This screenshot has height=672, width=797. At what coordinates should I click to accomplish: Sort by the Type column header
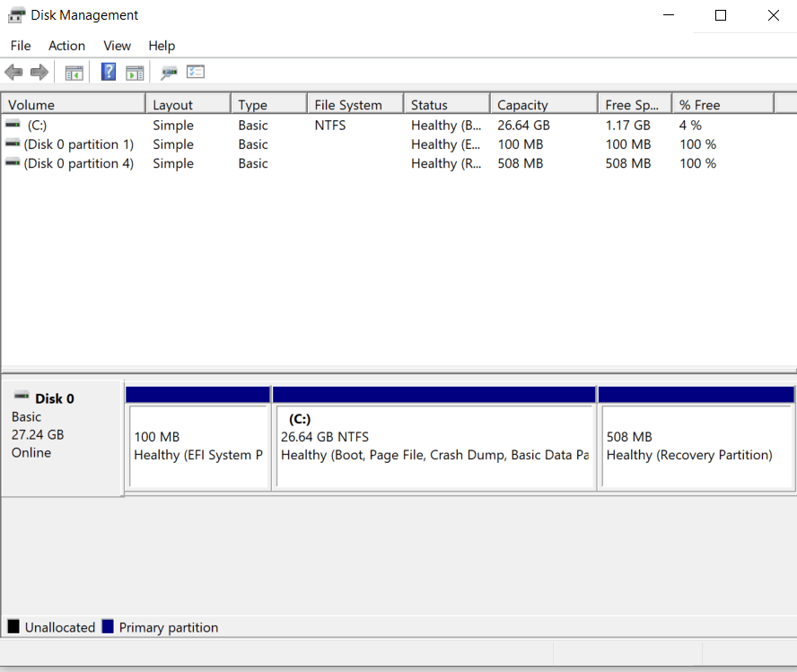269,105
